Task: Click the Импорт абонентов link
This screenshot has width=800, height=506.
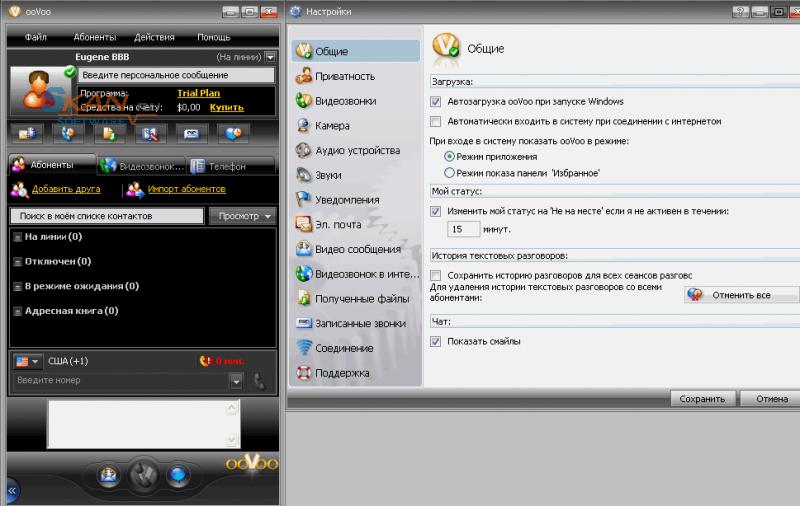Action: [x=186, y=189]
